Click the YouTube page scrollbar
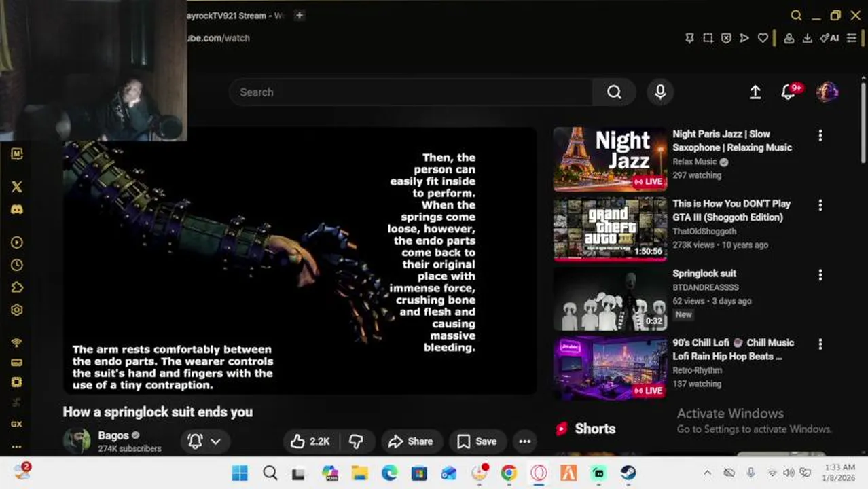The height and width of the screenshot is (489, 868). coord(863,122)
